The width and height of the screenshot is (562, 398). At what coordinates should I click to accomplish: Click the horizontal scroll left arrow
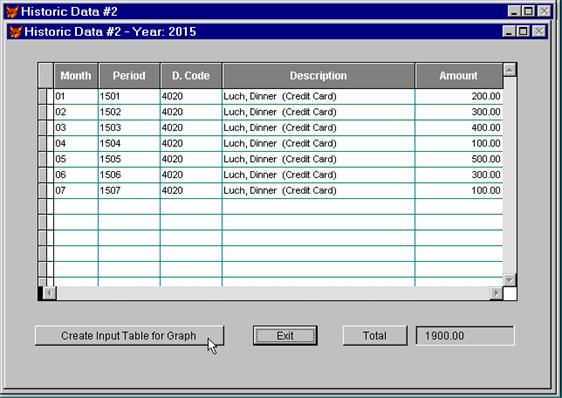[49, 293]
